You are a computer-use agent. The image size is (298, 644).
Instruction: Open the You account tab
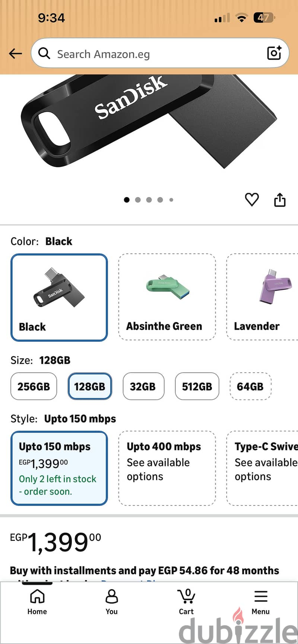coord(111,602)
